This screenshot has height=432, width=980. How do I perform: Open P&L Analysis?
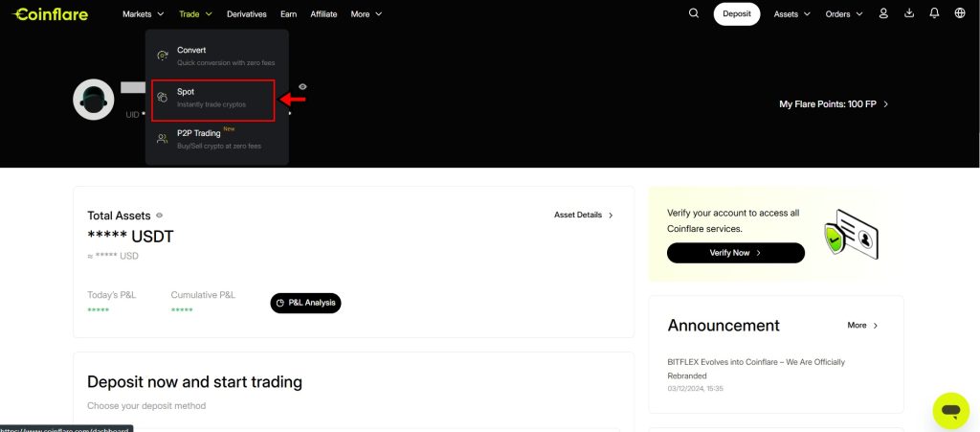click(x=305, y=303)
